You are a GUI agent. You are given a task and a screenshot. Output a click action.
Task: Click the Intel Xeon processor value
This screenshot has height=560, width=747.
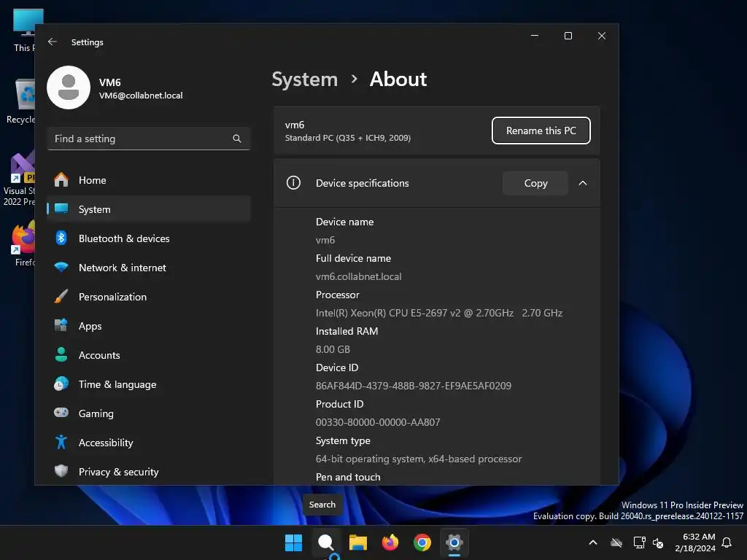tap(438, 313)
